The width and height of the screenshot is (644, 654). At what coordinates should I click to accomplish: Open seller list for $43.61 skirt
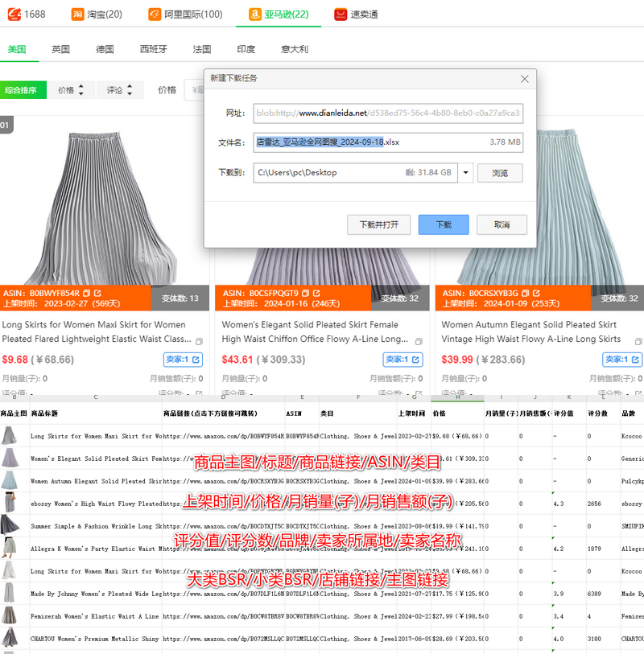click(404, 360)
